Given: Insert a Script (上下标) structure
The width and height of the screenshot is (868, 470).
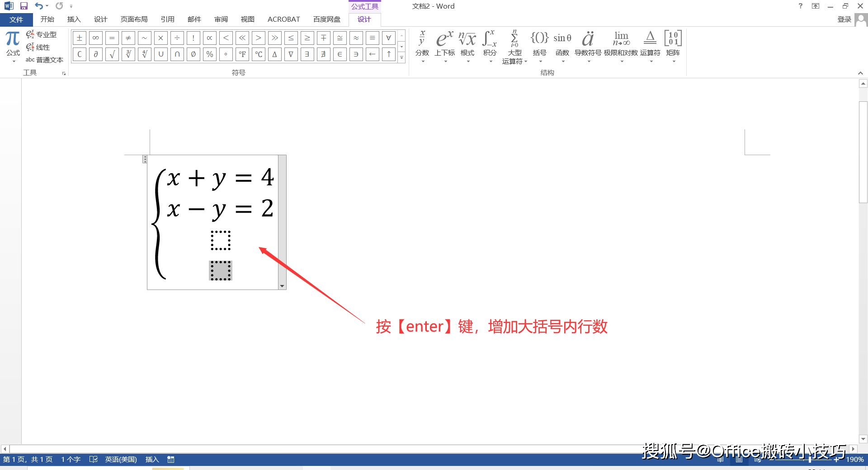Looking at the screenshot, I should (x=444, y=45).
